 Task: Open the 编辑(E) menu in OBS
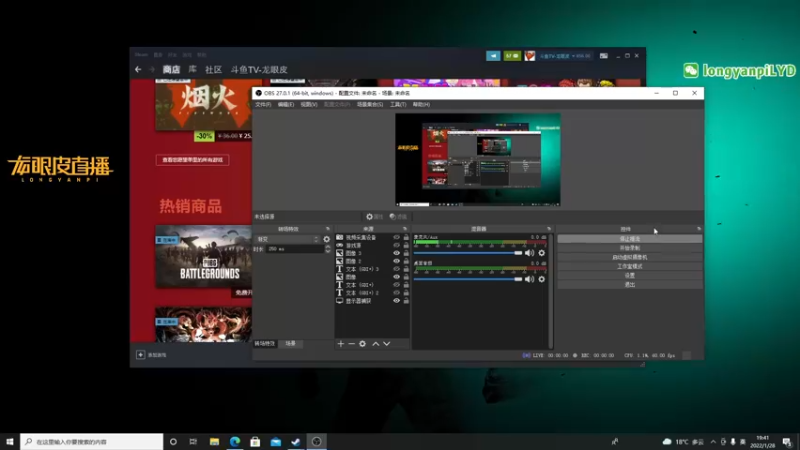(x=286, y=105)
